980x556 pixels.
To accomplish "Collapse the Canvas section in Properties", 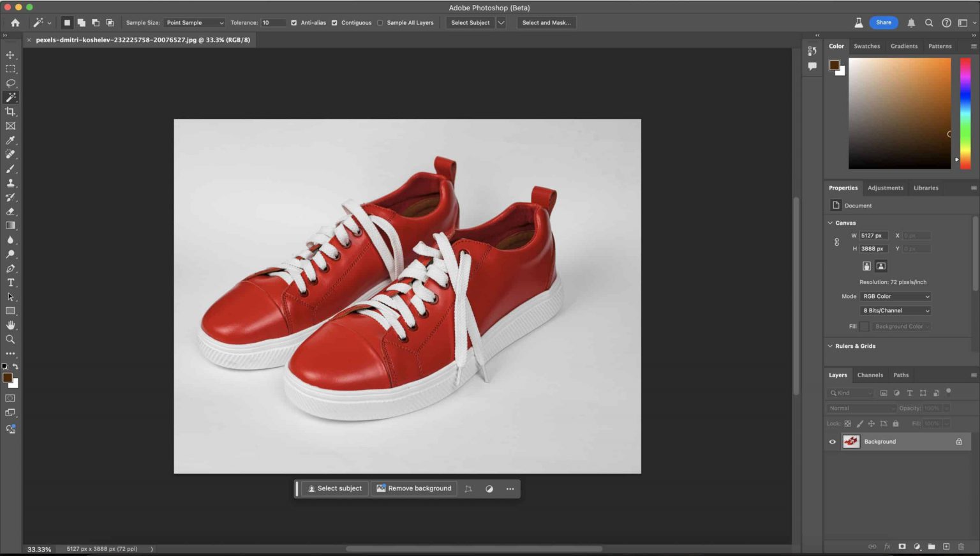I will point(830,222).
